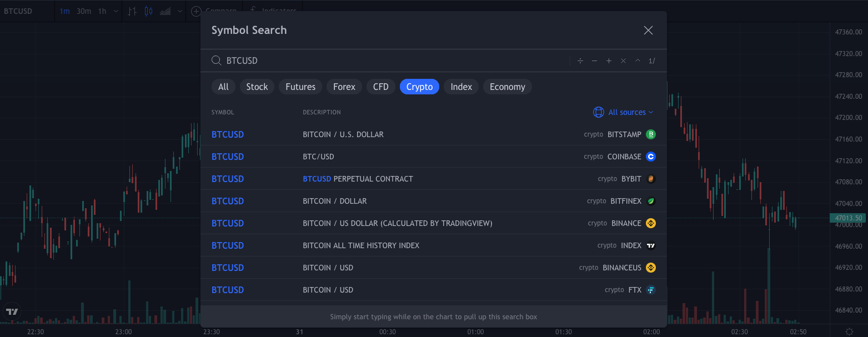Screen dimensions: 868x337
Task: Expand the chart style dropdown arrow
Action: pyautogui.click(x=180, y=11)
